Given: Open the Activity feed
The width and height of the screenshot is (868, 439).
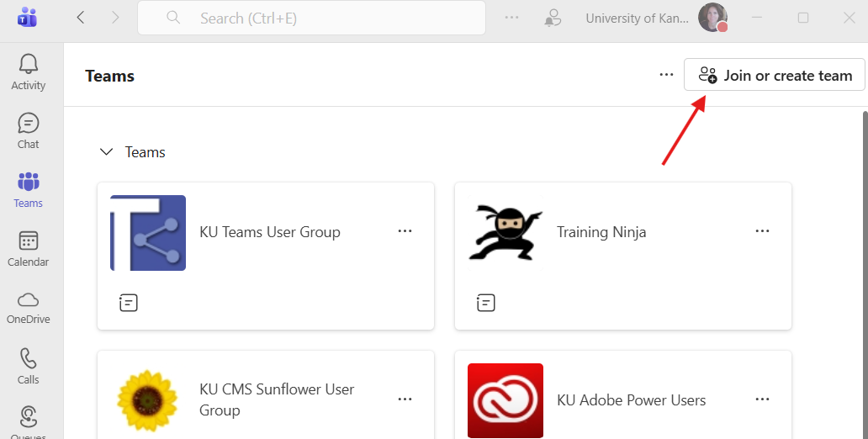Looking at the screenshot, I should coord(29,71).
